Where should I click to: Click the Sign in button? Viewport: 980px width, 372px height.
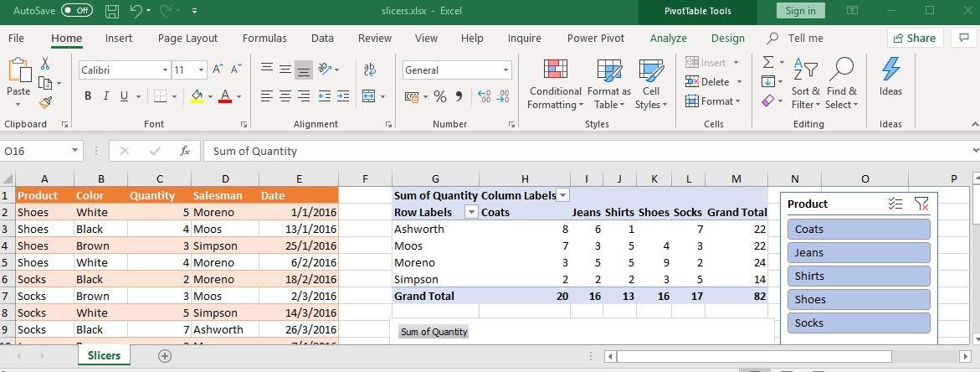coord(800,11)
